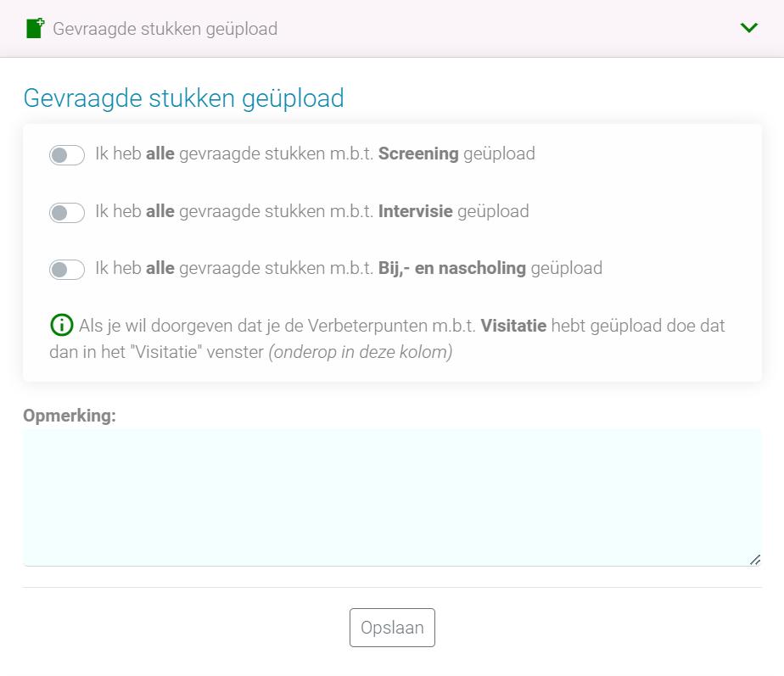This screenshot has height=676, width=784.
Task: Enable the Screening documents uploaded toggle
Action: (67, 155)
